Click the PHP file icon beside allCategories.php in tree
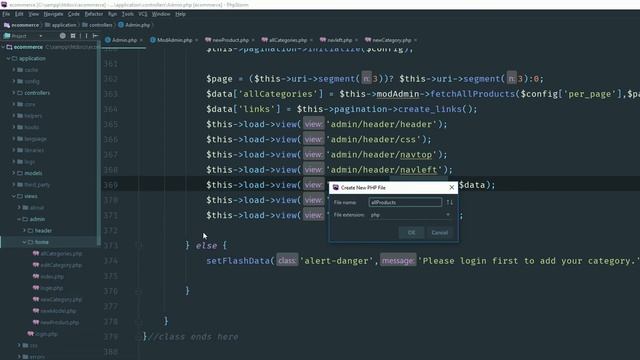The image size is (640, 360). [x=36, y=253]
